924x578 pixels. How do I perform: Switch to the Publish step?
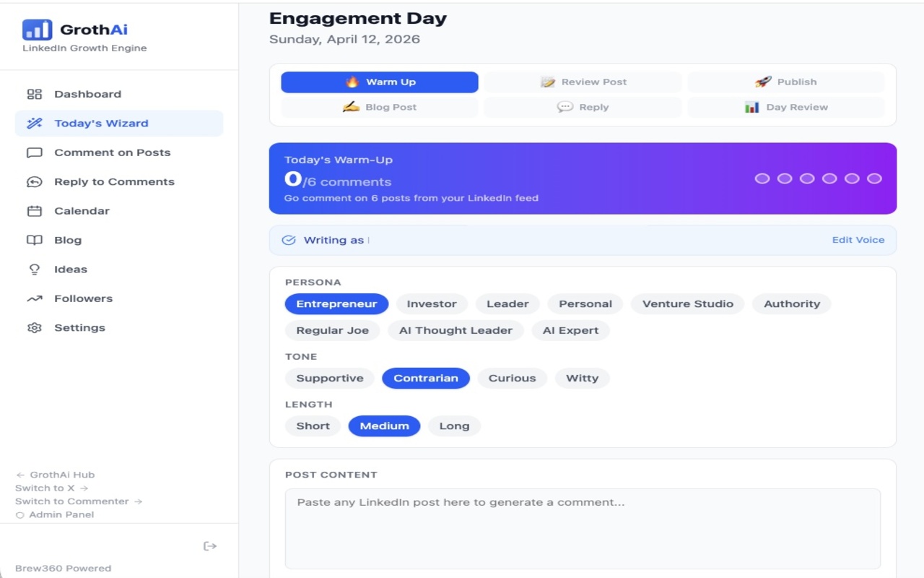point(786,82)
